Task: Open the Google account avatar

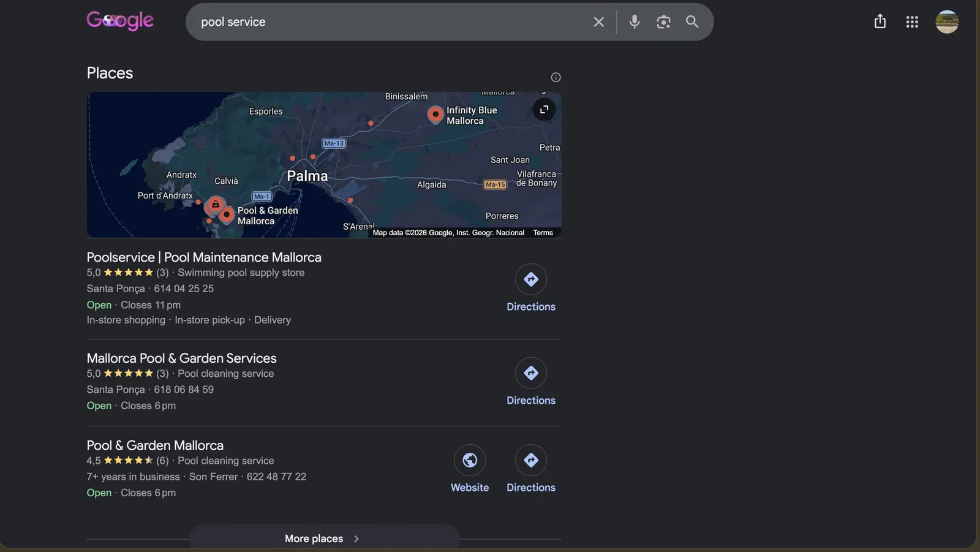Action: pyautogui.click(x=947, y=22)
